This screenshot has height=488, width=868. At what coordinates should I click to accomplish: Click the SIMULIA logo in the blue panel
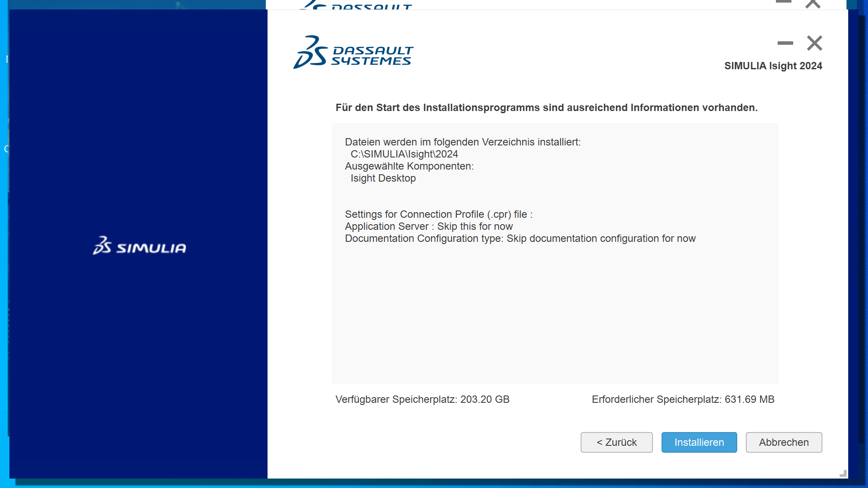[139, 246]
